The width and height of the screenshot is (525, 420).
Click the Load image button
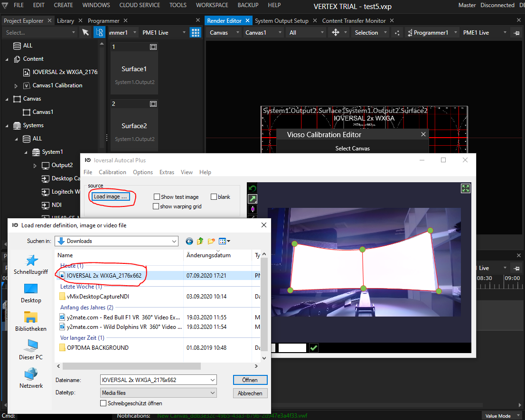111,196
